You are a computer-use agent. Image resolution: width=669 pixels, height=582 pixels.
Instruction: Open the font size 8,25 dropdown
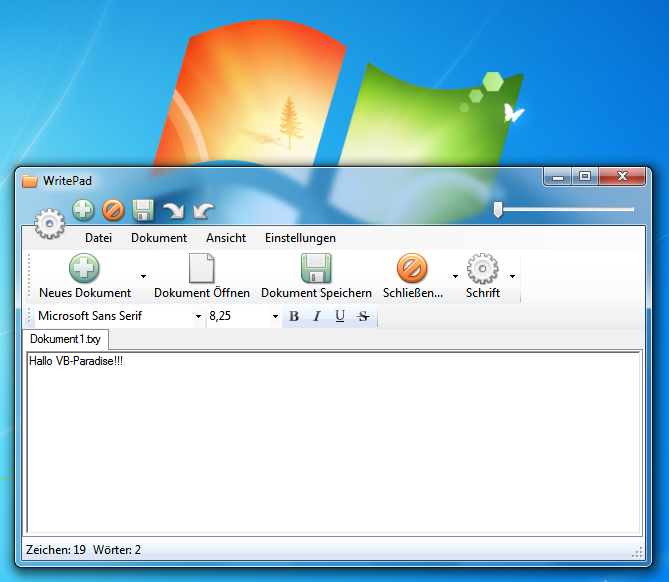(275, 316)
